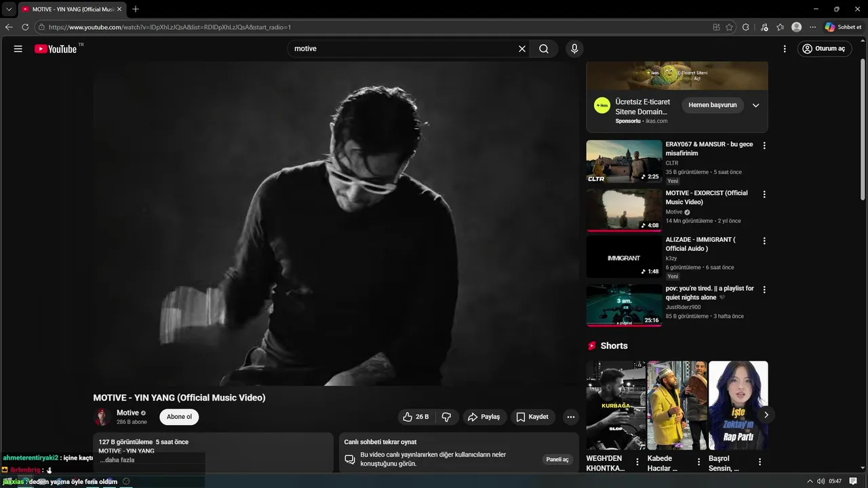Open Kabede Hacılar short thumbnail
This screenshot has width=868, height=488.
point(677,405)
